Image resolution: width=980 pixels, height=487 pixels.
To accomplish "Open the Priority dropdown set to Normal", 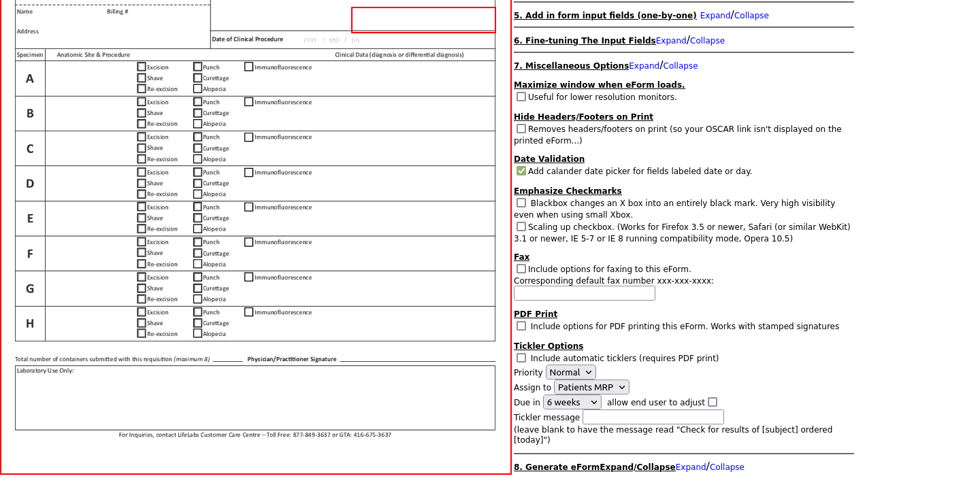I will pyautogui.click(x=570, y=372).
